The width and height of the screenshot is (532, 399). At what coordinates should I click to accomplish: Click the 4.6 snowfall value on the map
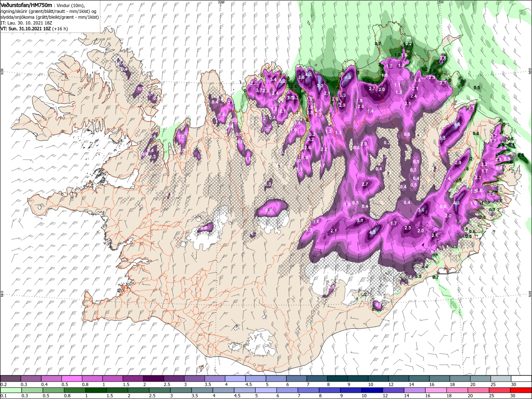point(457,124)
